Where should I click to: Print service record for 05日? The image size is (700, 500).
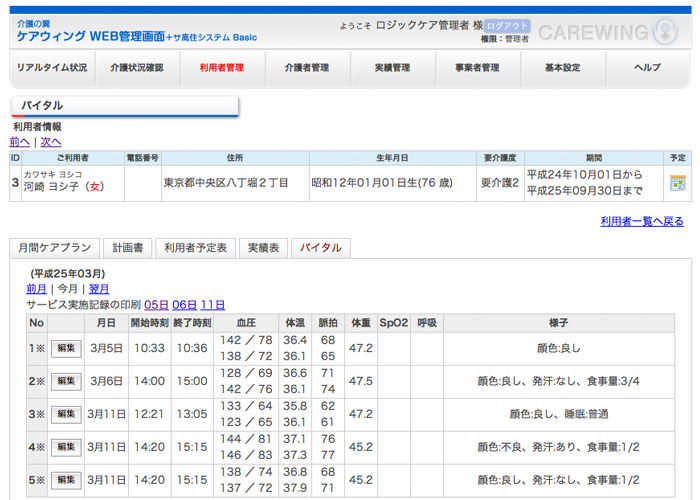click(x=156, y=305)
